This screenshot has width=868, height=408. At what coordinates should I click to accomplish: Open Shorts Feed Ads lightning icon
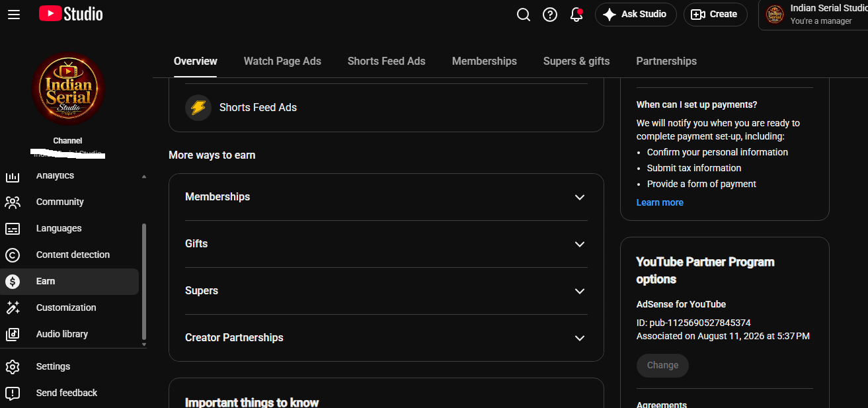[198, 107]
